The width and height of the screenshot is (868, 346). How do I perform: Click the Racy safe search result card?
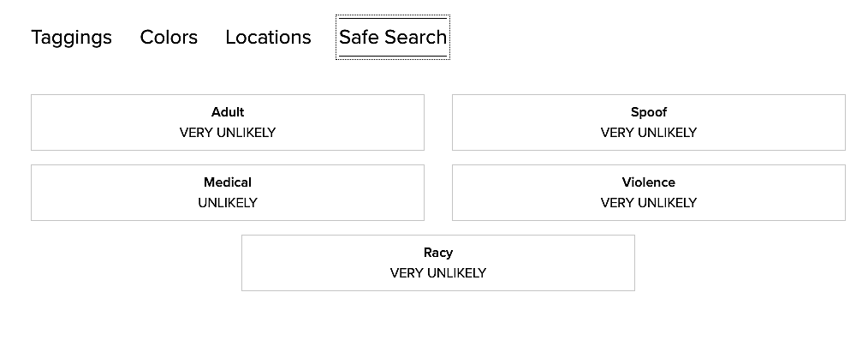point(308,263)
